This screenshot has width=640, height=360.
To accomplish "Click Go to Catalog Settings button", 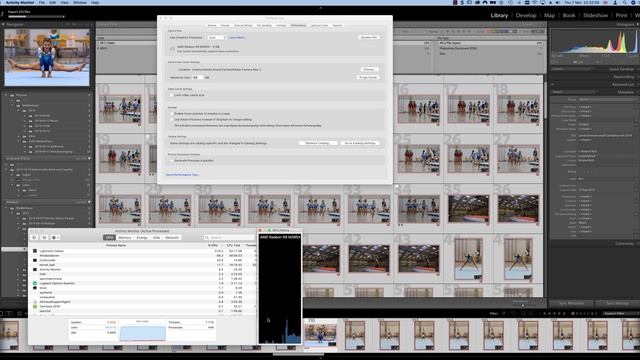I will [x=360, y=143].
